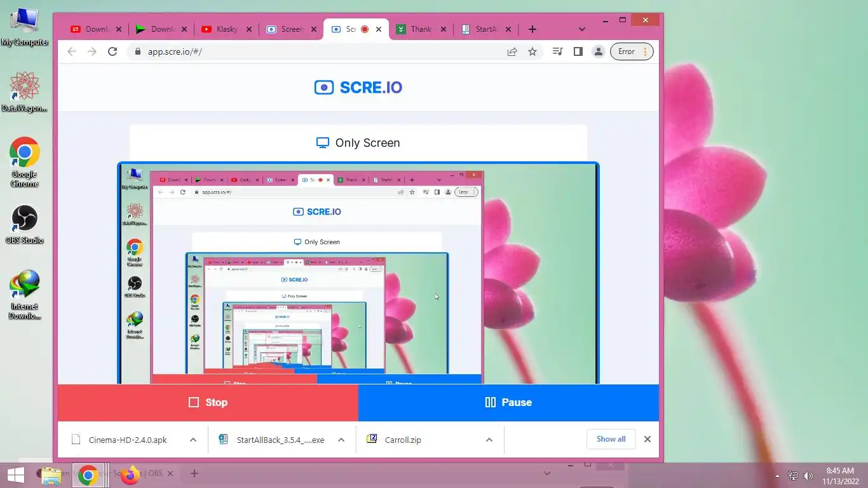
Task: Open network status tray icon
Action: tap(793, 476)
